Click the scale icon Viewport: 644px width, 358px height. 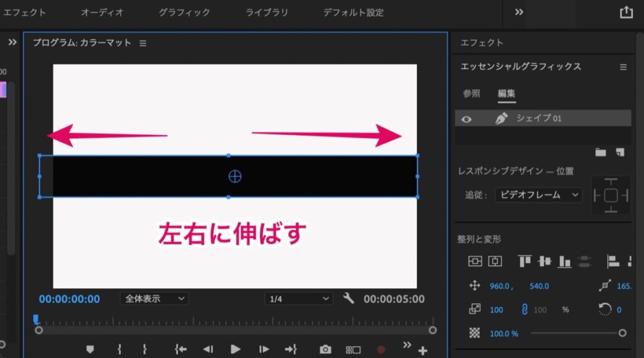click(x=475, y=309)
